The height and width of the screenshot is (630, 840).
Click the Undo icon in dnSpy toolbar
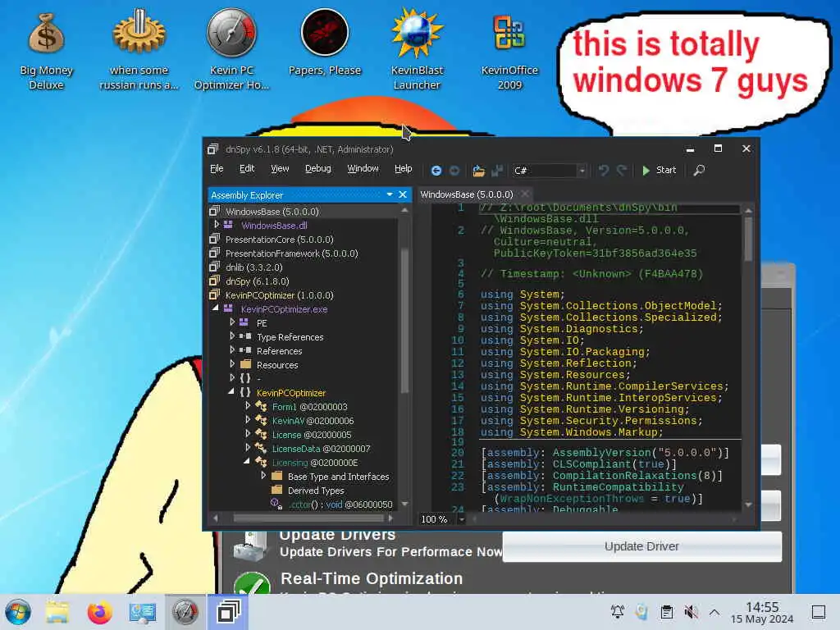[x=604, y=171]
